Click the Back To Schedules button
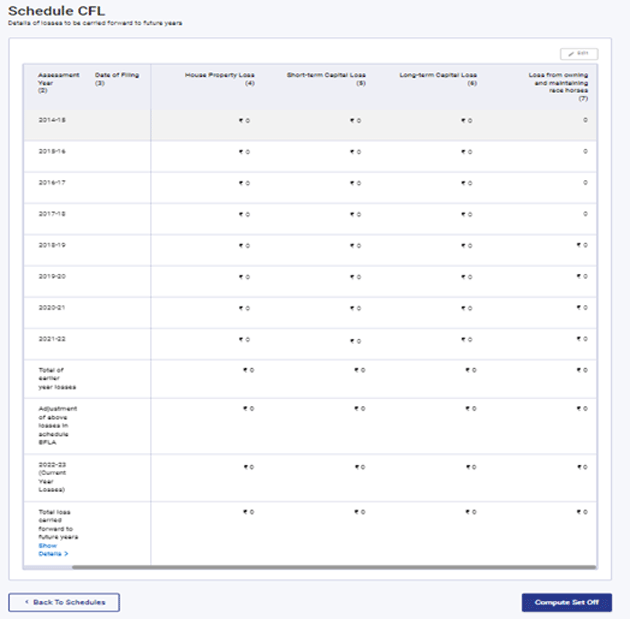 [64, 602]
